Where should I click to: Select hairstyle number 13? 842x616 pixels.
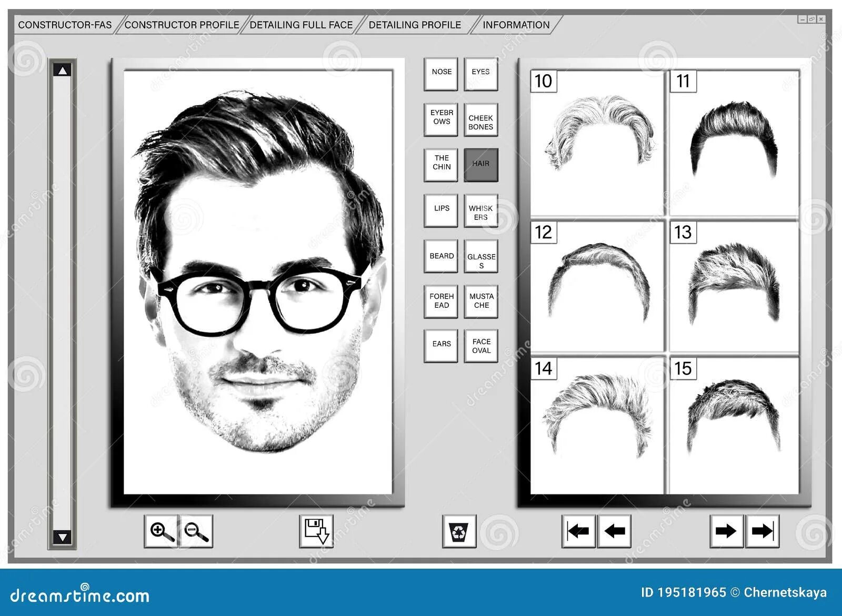[734, 286]
